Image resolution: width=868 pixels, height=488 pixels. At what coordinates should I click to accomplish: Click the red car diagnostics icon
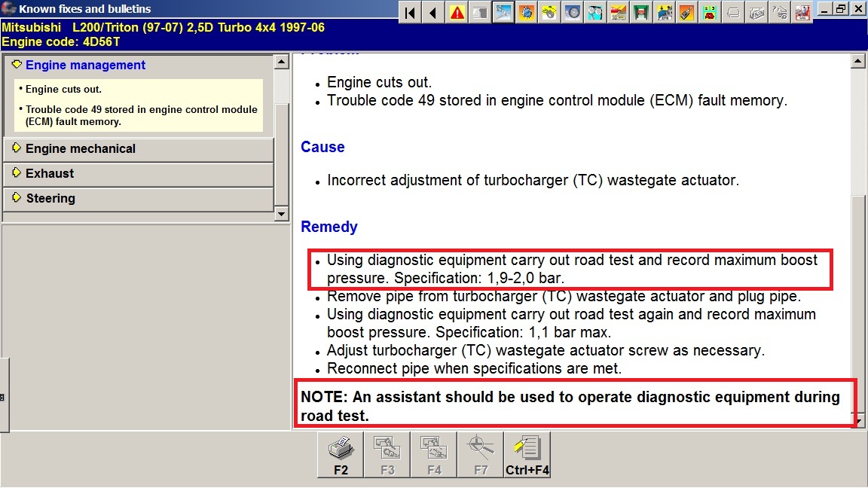coord(803,12)
